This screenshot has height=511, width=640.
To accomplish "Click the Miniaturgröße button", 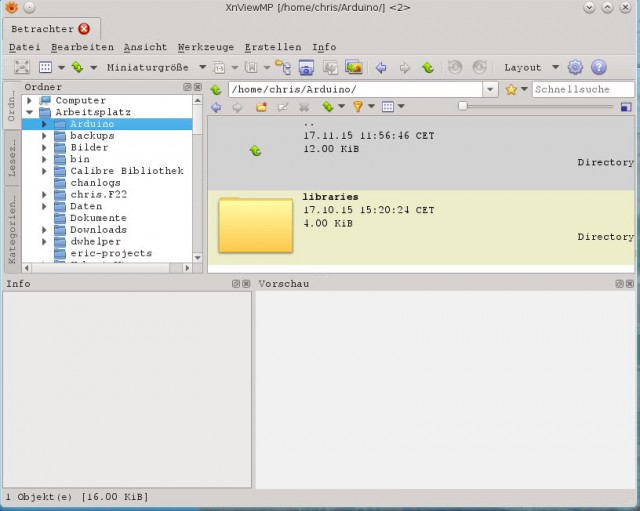I will point(148,67).
